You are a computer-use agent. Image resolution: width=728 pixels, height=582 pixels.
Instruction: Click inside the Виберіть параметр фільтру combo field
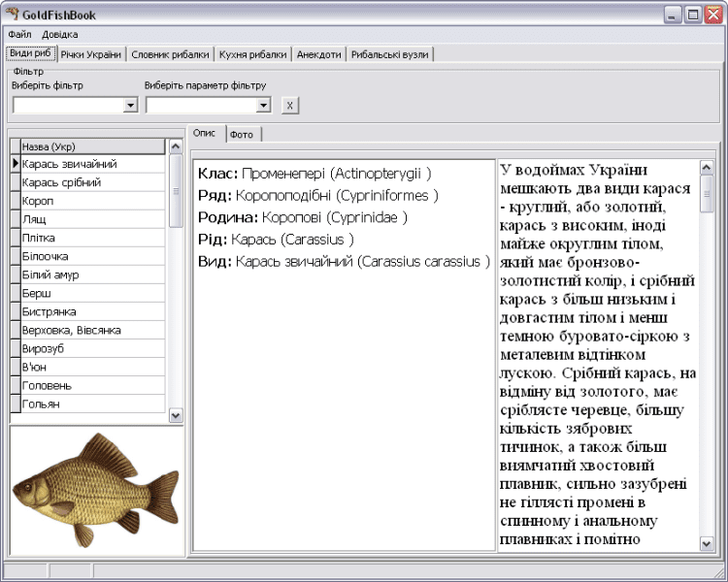click(202, 106)
